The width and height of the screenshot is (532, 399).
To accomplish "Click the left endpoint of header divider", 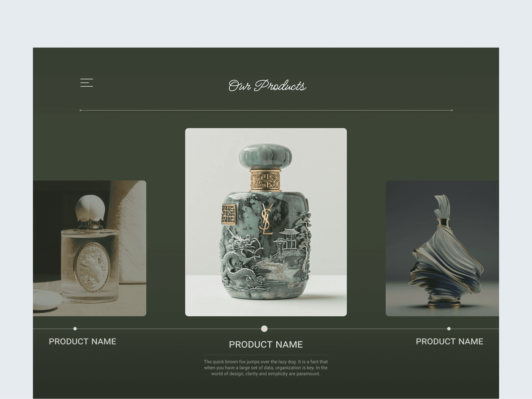I will coord(80,110).
